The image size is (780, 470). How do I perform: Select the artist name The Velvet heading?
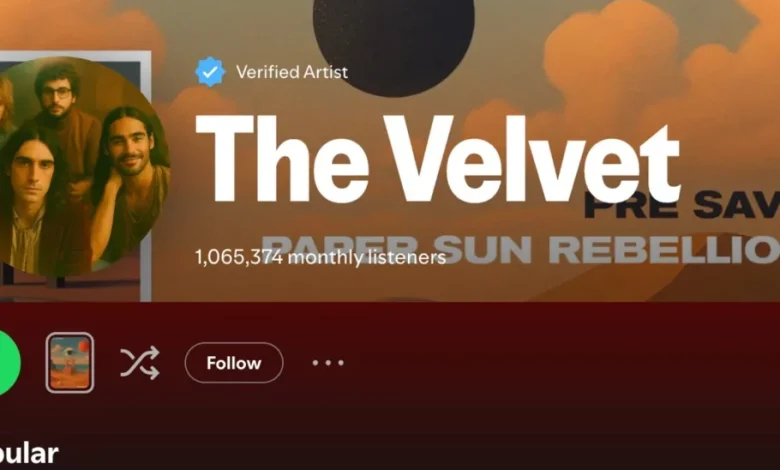pyautogui.click(x=438, y=159)
